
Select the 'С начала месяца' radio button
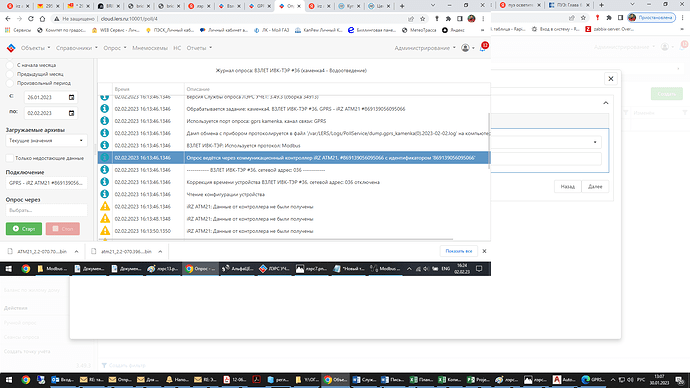pos(10,65)
